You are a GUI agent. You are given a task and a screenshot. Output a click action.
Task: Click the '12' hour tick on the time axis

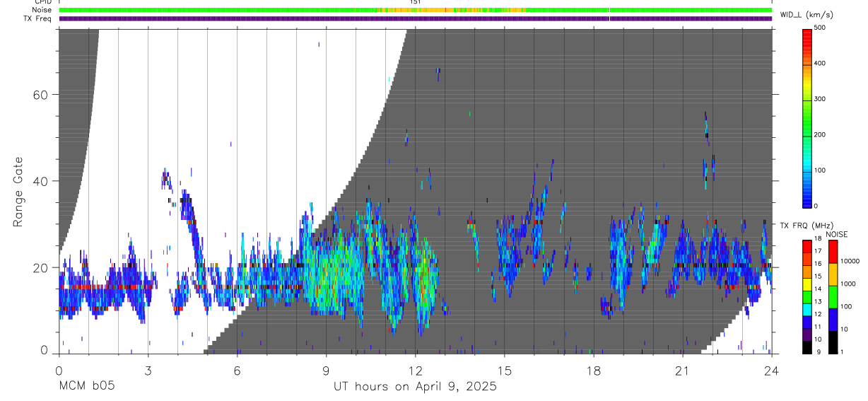pyautogui.click(x=415, y=371)
